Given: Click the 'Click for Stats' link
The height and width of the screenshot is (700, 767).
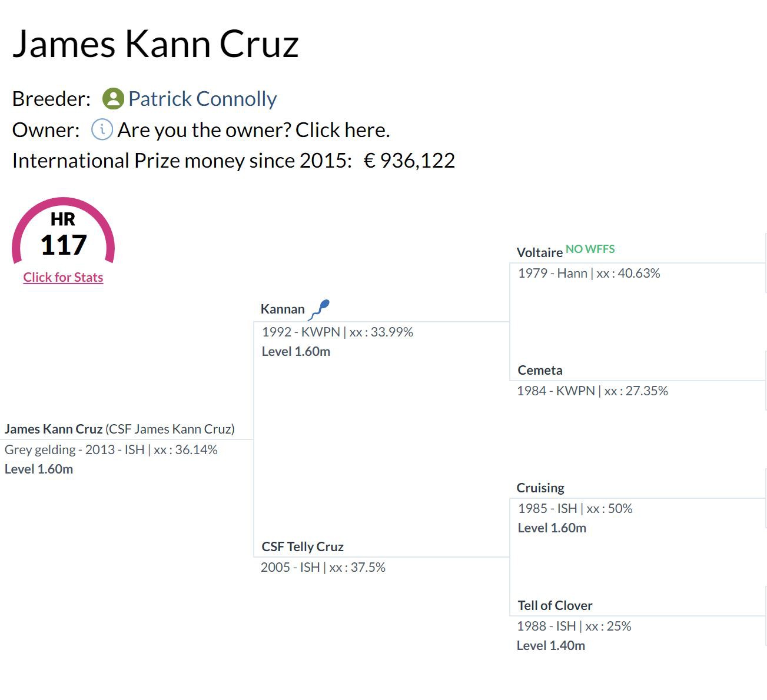Looking at the screenshot, I should tap(63, 278).
